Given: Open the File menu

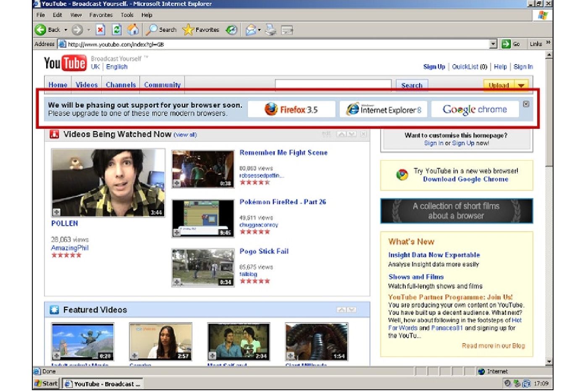Looking at the screenshot, I should coord(41,15).
